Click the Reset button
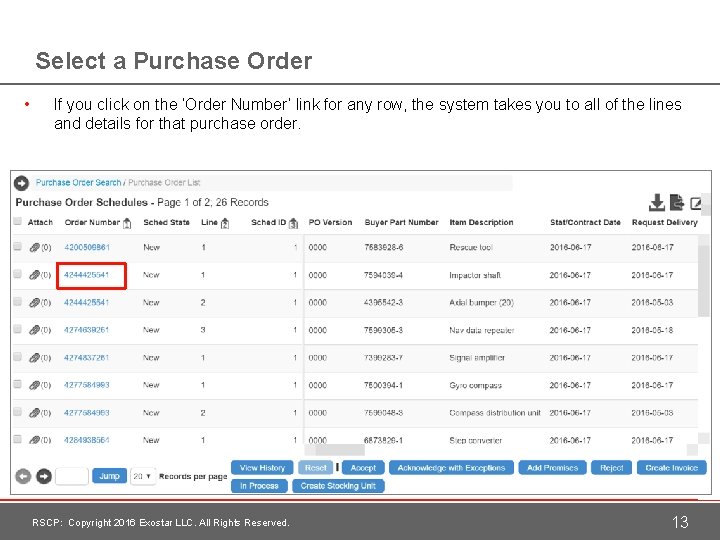The image size is (720, 540). pos(315,468)
